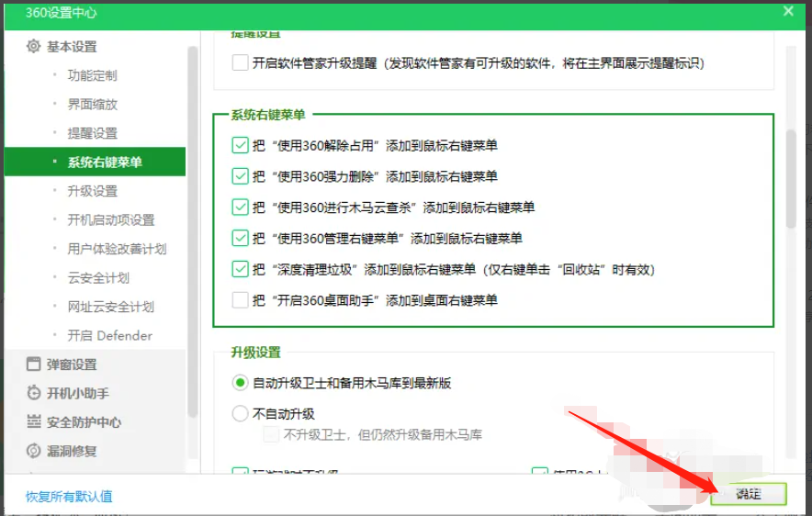812x516 pixels.
Task: Select 不自动升级 radio option
Action: 240,414
